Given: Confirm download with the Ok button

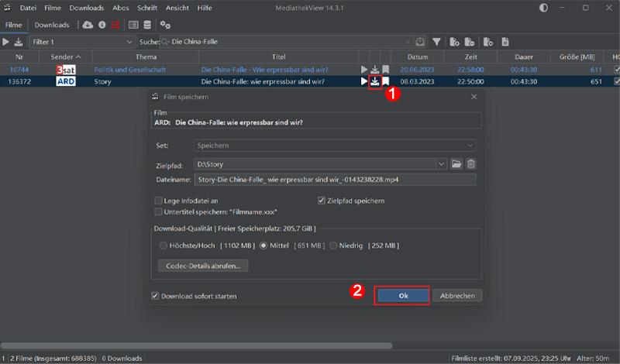Looking at the screenshot, I should pos(403,296).
